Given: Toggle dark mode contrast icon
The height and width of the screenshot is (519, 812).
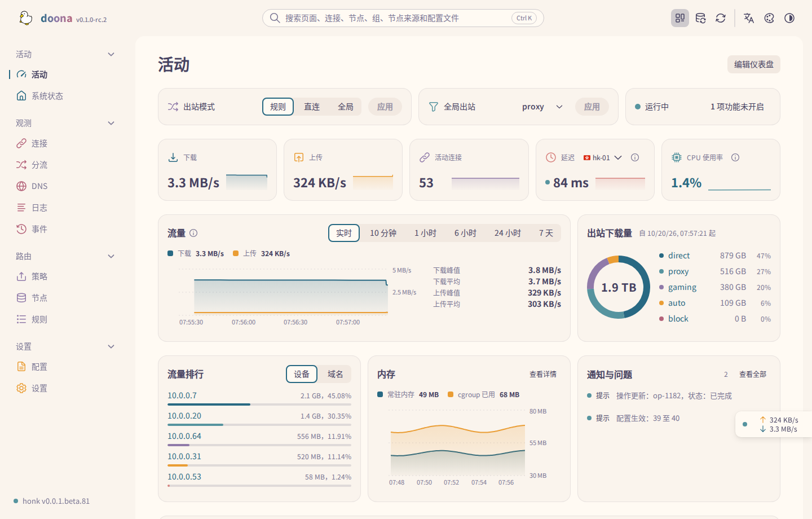Looking at the screenshot, I should [789, 18].
